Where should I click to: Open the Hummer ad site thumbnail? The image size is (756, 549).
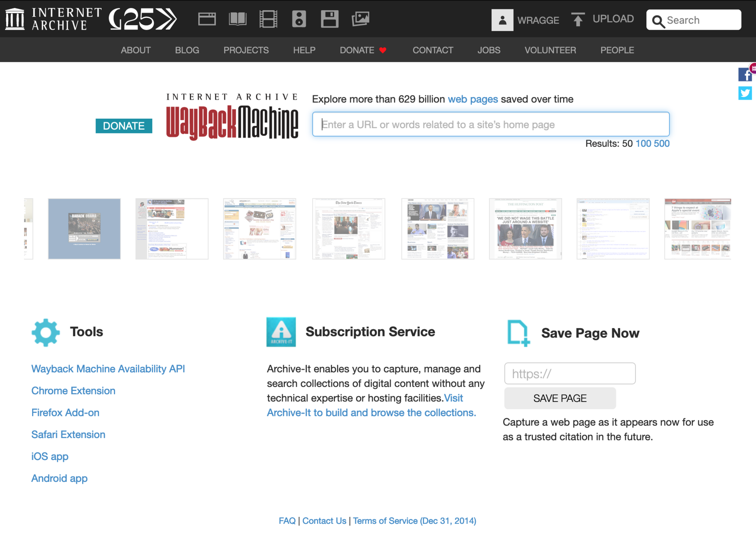tap(172, 229)
